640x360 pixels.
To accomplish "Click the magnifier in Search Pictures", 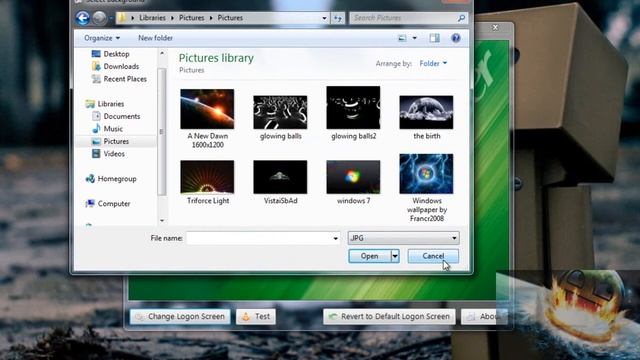I will 461,18.
